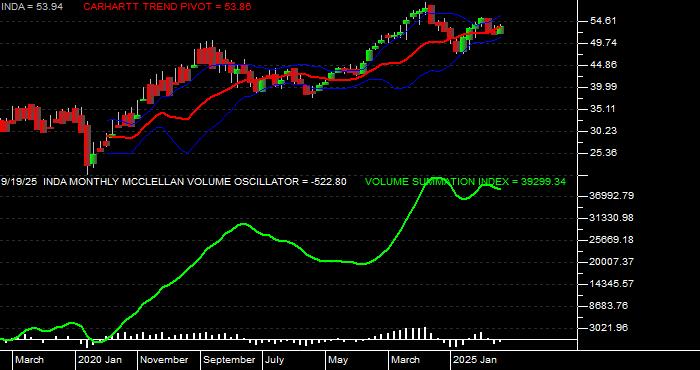Click the 54.61 price axis value
Screen dimensions: 700x370
coord(603,21)
